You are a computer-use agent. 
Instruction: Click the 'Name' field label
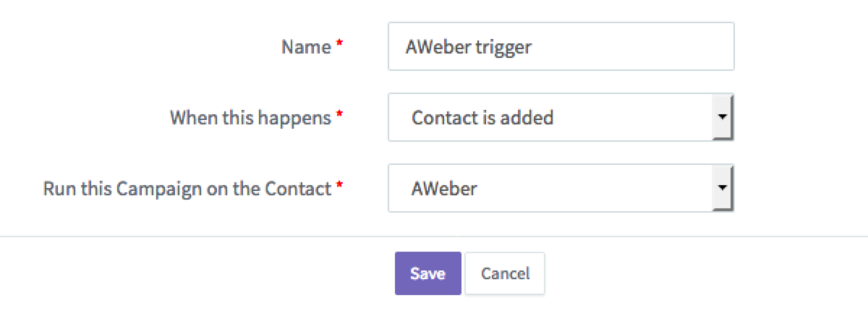306,48
